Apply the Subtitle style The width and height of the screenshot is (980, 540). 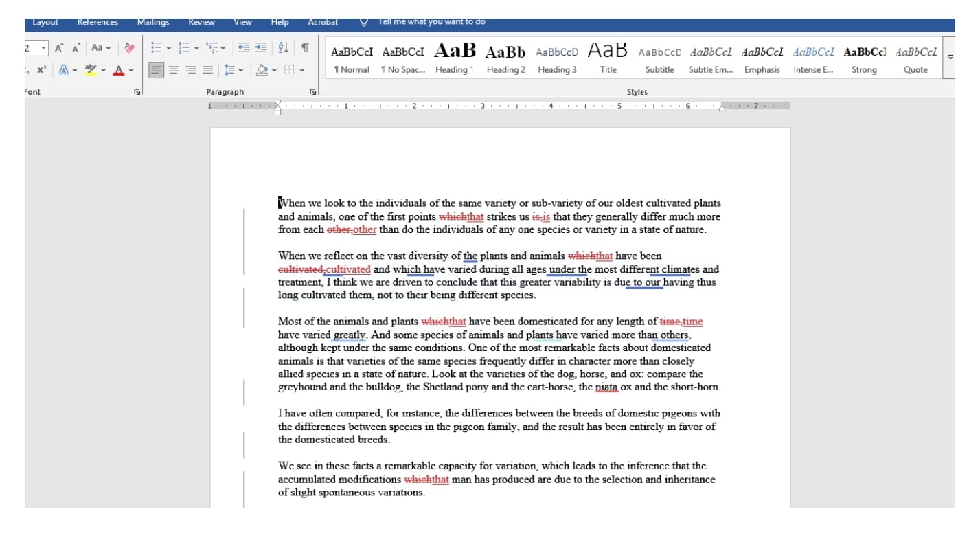659,58
